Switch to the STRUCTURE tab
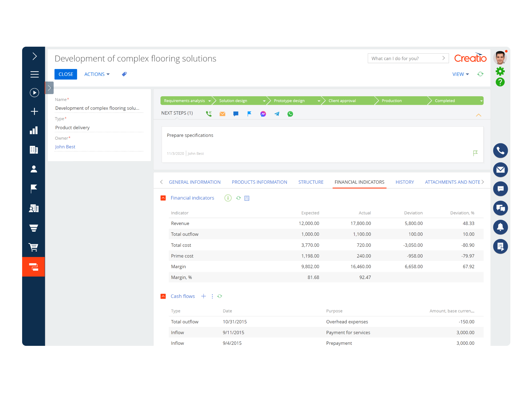Screen dimensions: 532x393 [311, 182]
